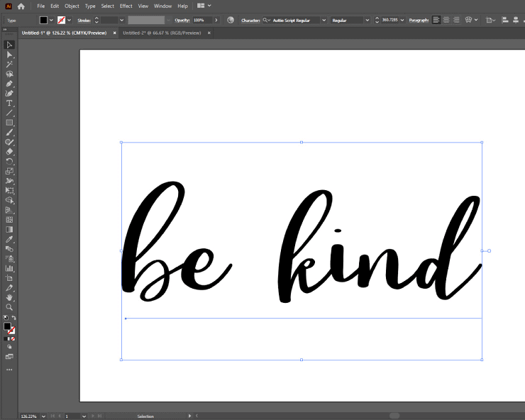This screenshot has height=420, width=525.
Task: Open the stroke color dropdown
Action: coord(70,20)
